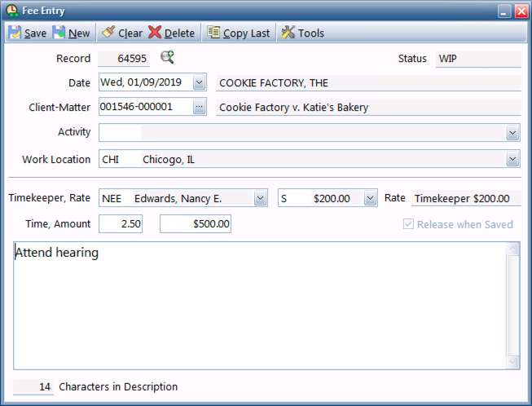532x406 pixels.
Task: Open the Timekeeper dropdown for Edwards, Nancy E.
Action: [260, 198]
